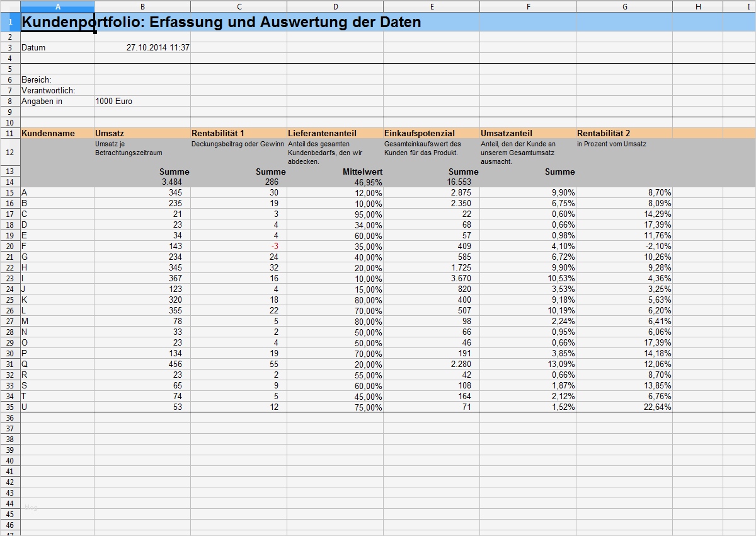756x536 pixels.
Task: Click the 'Umsatz' header cell
Action: tap(142, 133)
